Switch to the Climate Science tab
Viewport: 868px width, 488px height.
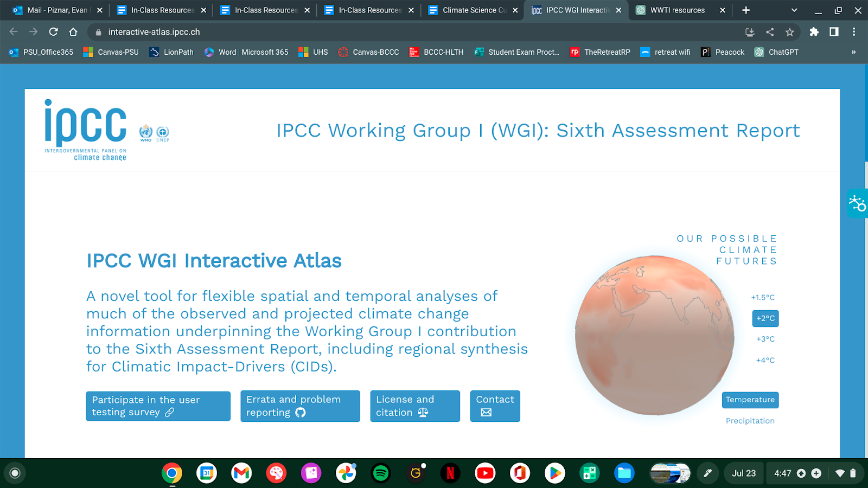point(472,10)
